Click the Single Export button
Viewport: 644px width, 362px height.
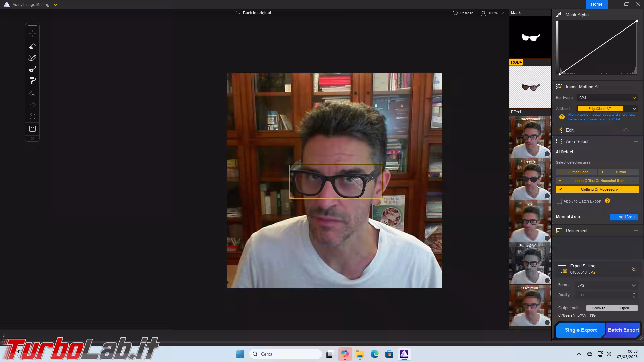coord(580,330)
